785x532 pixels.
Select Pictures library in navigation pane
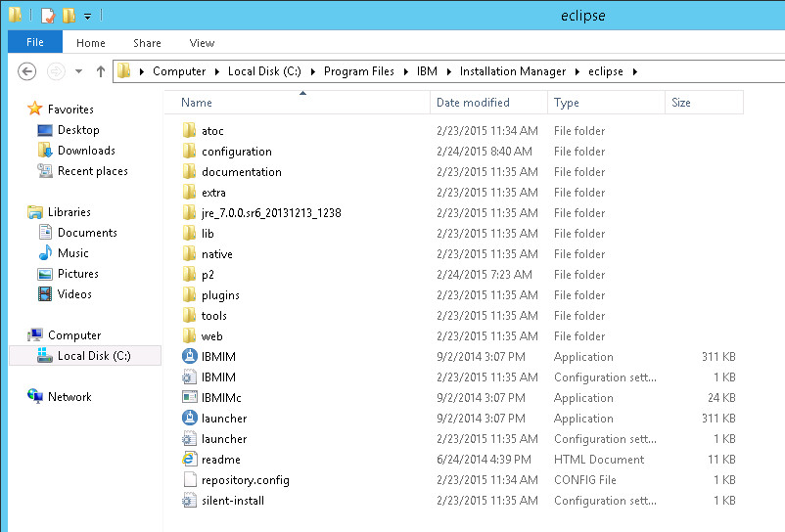tap(77, 274)
